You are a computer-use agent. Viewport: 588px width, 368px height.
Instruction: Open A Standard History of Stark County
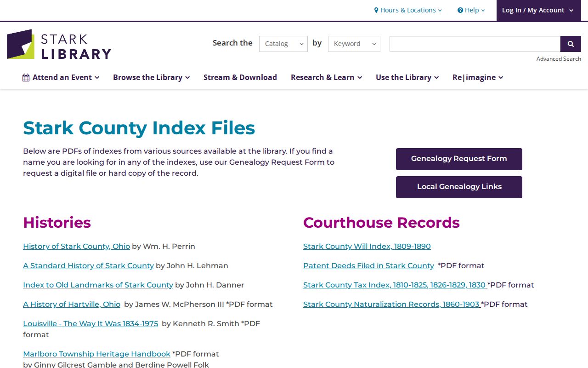(x=88, y=266)
